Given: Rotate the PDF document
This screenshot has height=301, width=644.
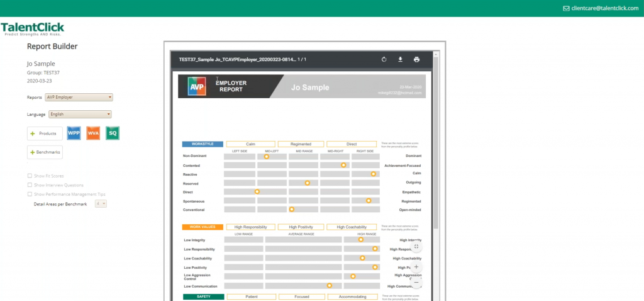Looking at the screenshot, I should click(x=384, y=60).
